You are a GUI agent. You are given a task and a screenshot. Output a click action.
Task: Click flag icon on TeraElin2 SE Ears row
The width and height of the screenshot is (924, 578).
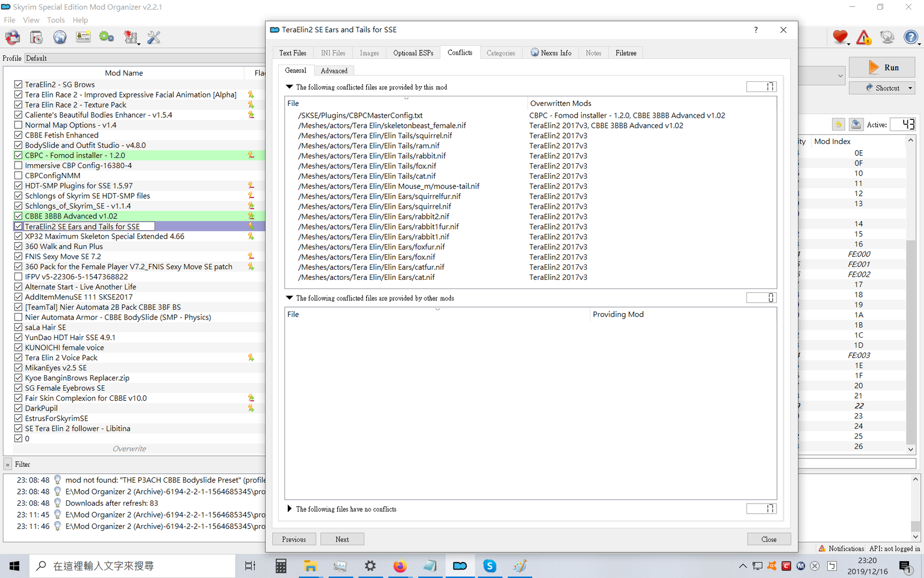[x=251, y=226]
